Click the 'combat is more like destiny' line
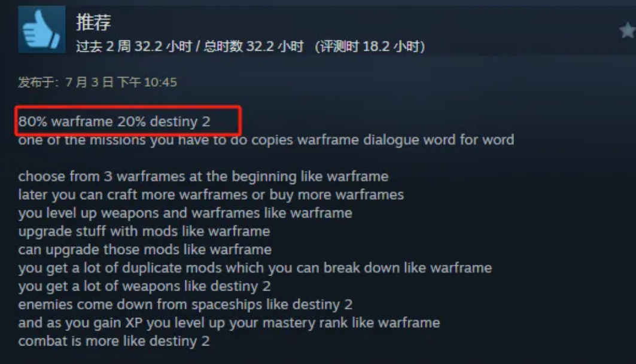636x364 pixels. pos(114,341)
